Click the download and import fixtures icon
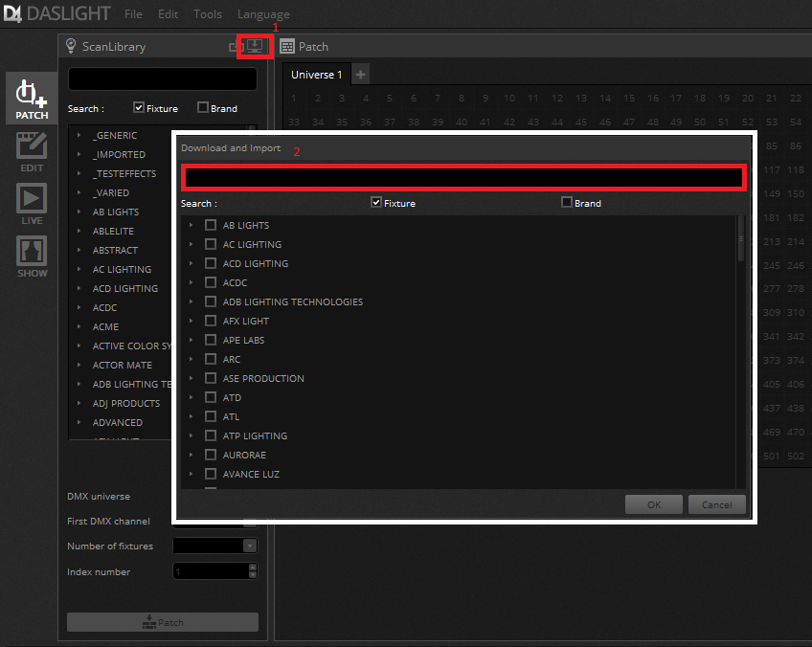 255,46
